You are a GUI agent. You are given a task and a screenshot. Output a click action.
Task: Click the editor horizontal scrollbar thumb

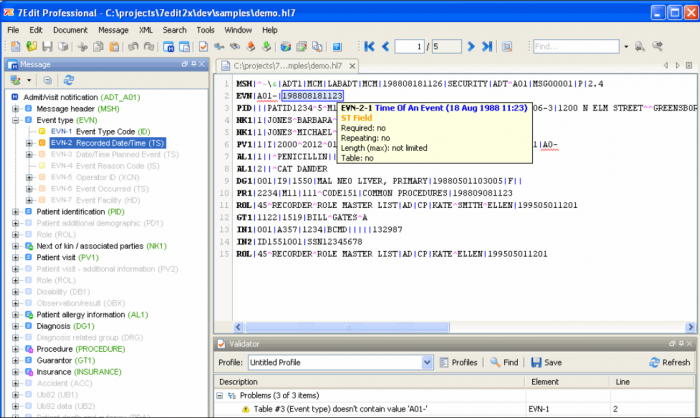tap(347, 327)
